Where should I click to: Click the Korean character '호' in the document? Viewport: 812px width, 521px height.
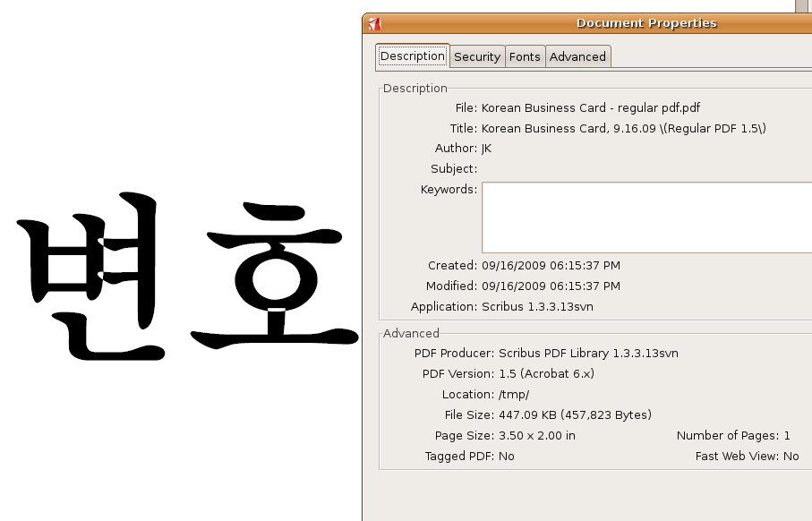267,278
